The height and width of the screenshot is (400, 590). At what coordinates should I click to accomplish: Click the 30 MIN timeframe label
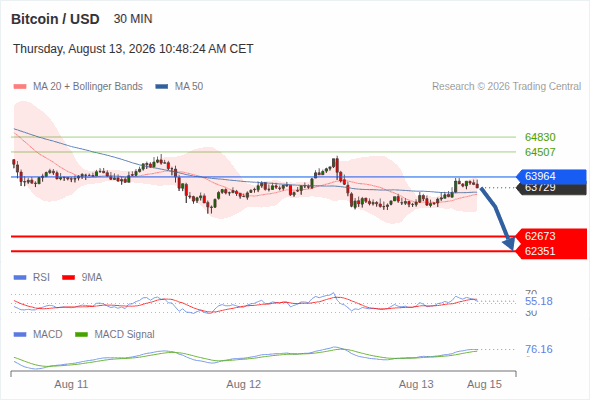(x=133, y=19)
